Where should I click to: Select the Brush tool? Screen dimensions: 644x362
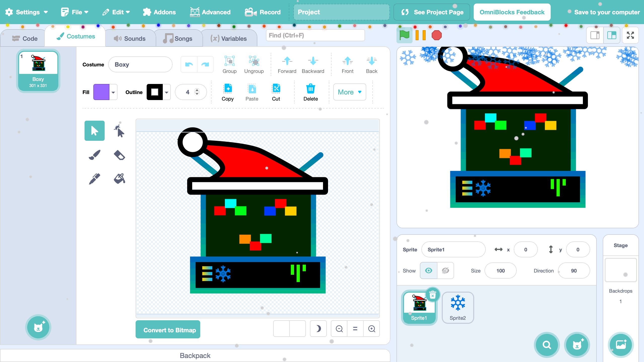pyautogui.click(x=95, y=155)
